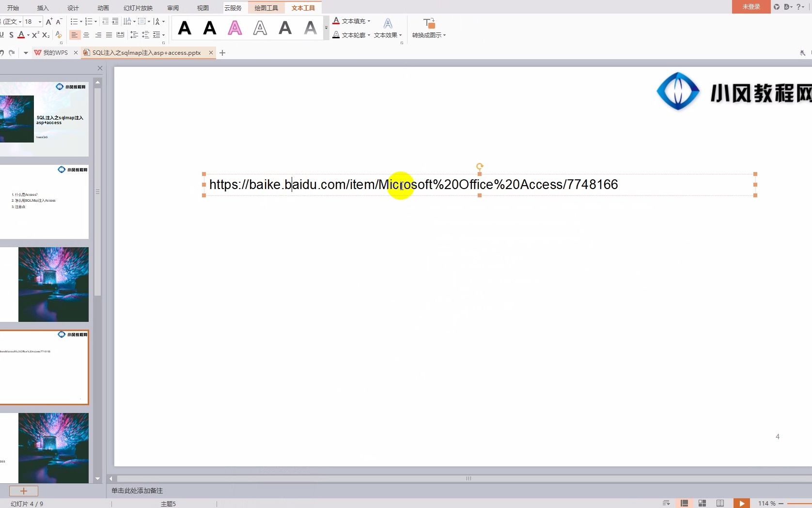The width and height of the screenshot is (812, 508).
Task: Toggle notes pane icon in status bar
Action: point(667,503)
